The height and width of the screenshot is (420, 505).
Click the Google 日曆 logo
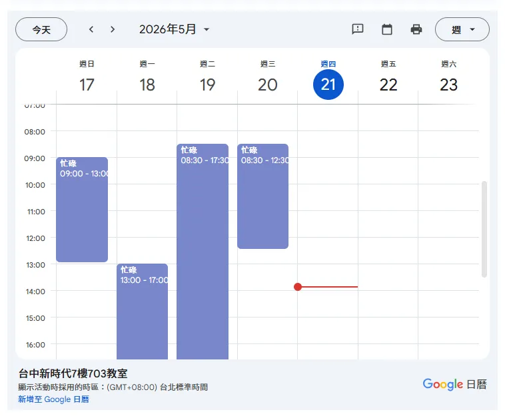[455, 384]
